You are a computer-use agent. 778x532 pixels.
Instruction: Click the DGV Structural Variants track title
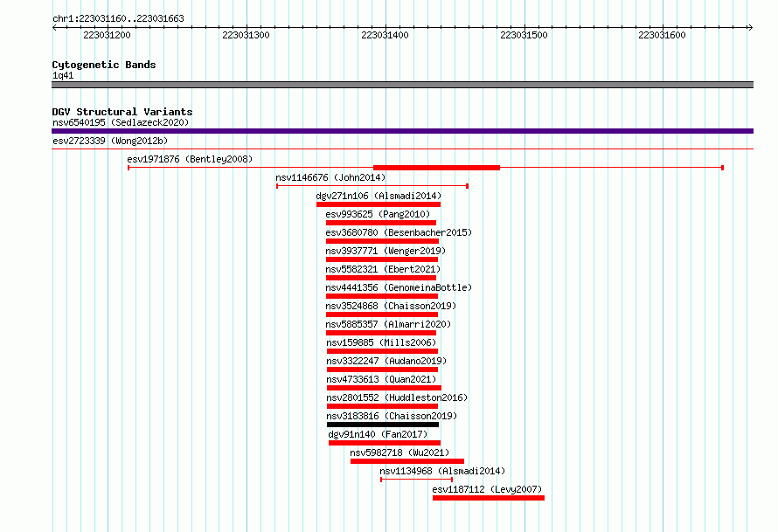coord(122,112)
